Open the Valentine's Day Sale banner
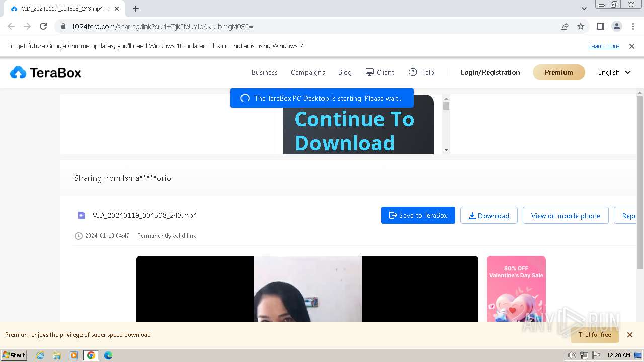The height and width of the screenshot is (362, 644). click(516, 289)
